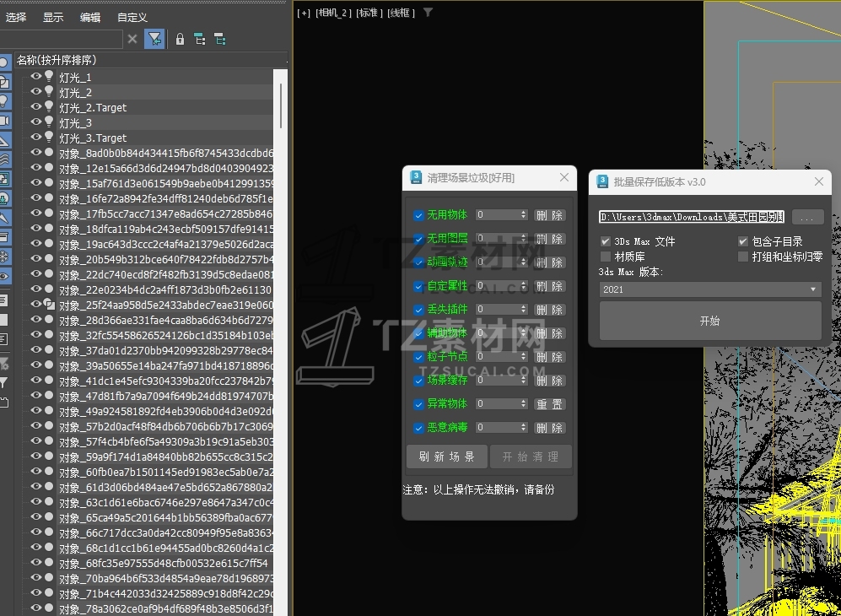Click the sphere icon of 对象_8ad0b0b84d434415
Screen dimensions: 841x616
pos(49,153)
